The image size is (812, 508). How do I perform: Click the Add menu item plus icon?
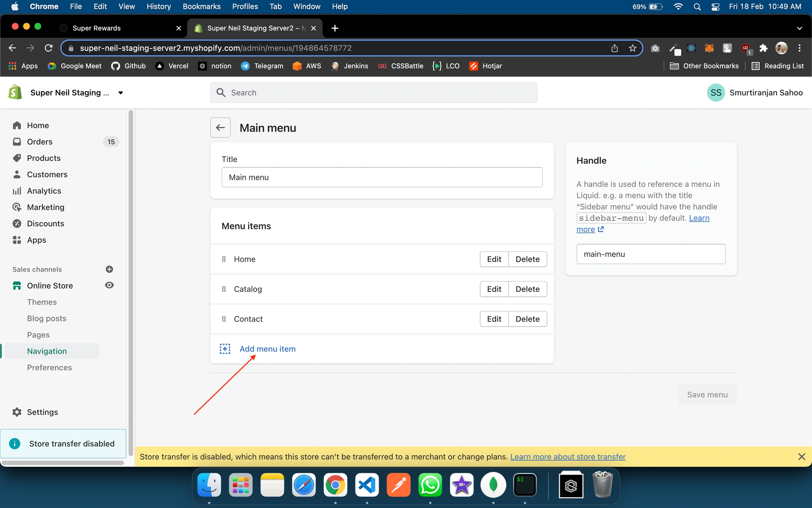(x=225, y=349)
